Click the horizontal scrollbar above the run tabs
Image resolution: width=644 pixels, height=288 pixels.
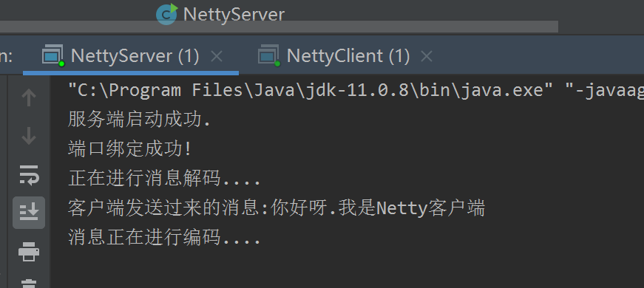tap(279, 27)
